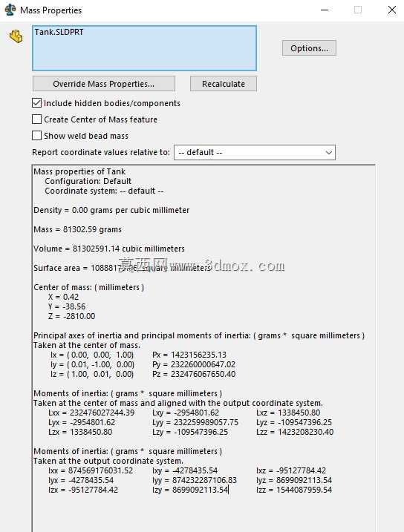The height and width of the screenshot is (532, 404).
Task: Click the Lyz = -109547396.25 value
Action: 294,422
